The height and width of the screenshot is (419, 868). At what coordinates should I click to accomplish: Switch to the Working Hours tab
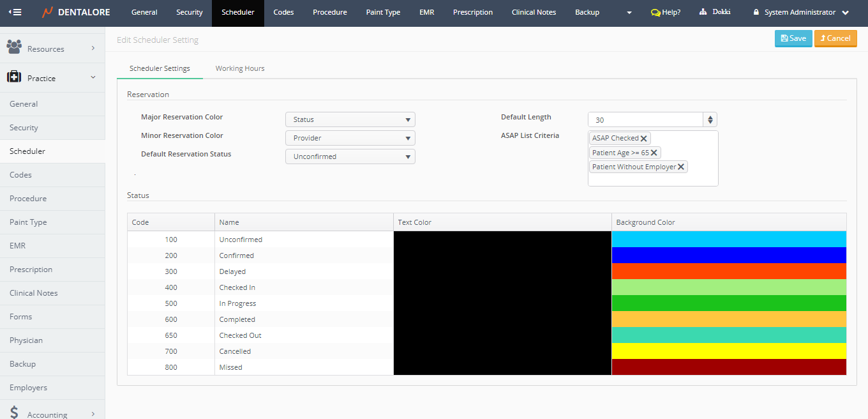240,68
